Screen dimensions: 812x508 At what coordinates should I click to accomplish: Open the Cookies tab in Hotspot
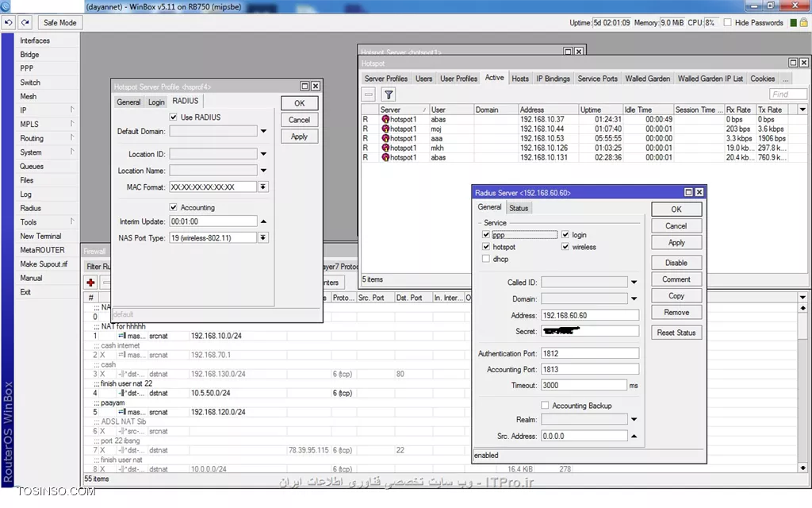click(762, 79)
